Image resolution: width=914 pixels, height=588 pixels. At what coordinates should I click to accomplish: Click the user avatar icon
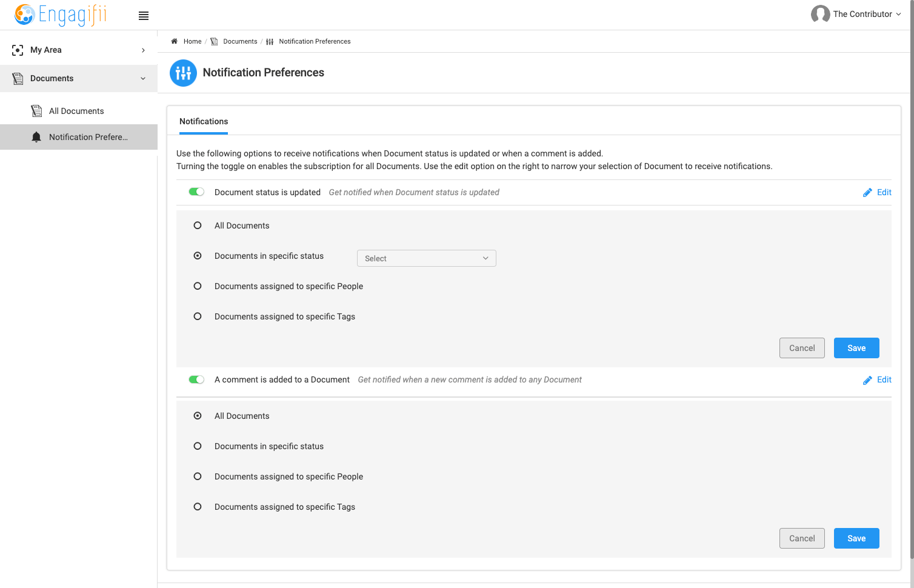820,14
